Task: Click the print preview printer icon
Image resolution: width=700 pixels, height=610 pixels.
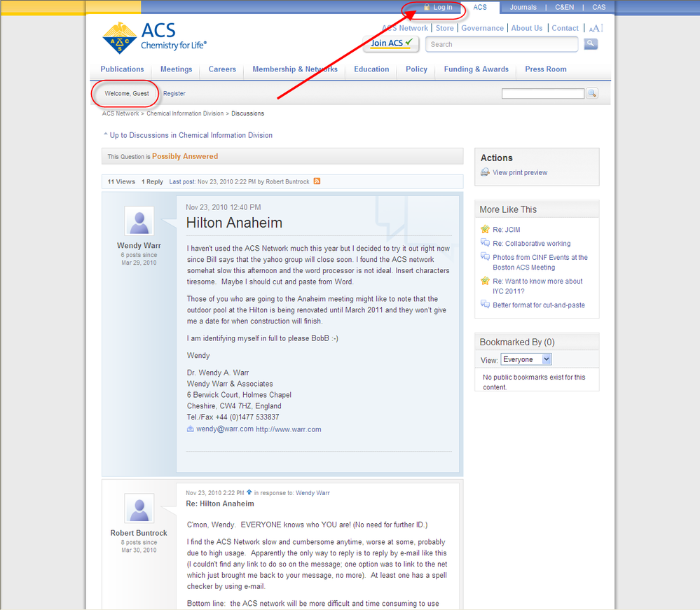Action: tap(485, 172)
